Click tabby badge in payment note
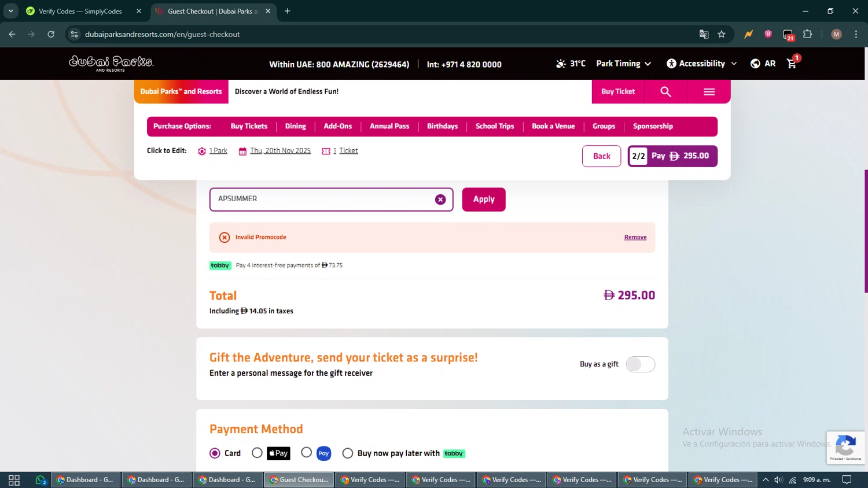Screen dimensions: 868x488 point(220,265)
